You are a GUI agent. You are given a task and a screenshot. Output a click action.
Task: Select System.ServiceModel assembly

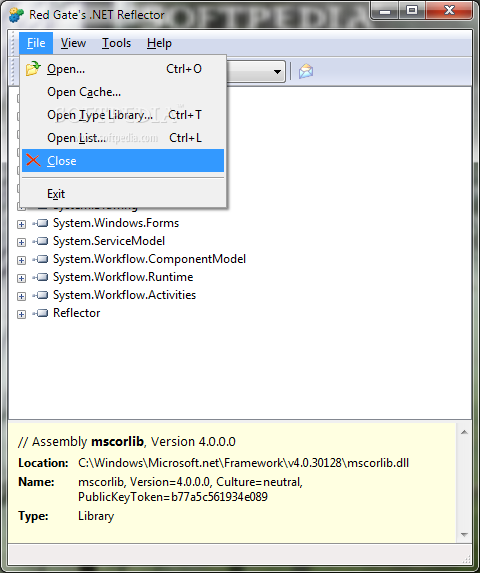pyautogui.click(x=109, y=241)
